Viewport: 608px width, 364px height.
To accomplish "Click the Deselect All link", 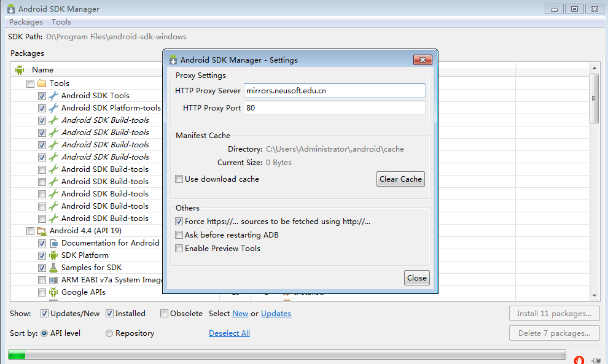I will [x=229, y=333].
